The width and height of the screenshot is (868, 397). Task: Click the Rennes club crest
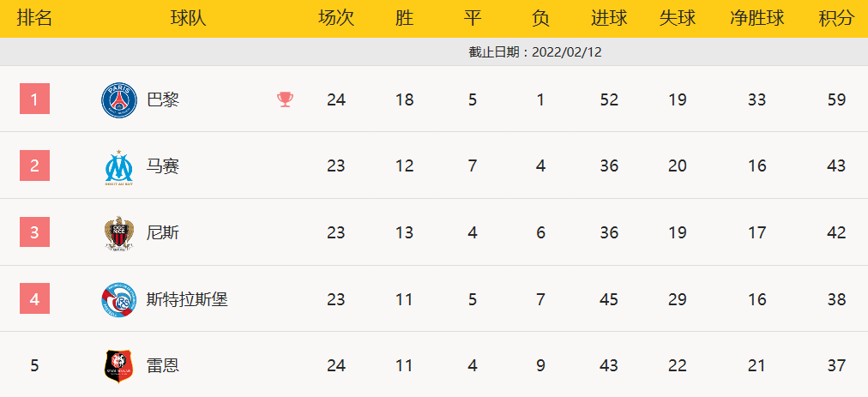tap(119, 366)
